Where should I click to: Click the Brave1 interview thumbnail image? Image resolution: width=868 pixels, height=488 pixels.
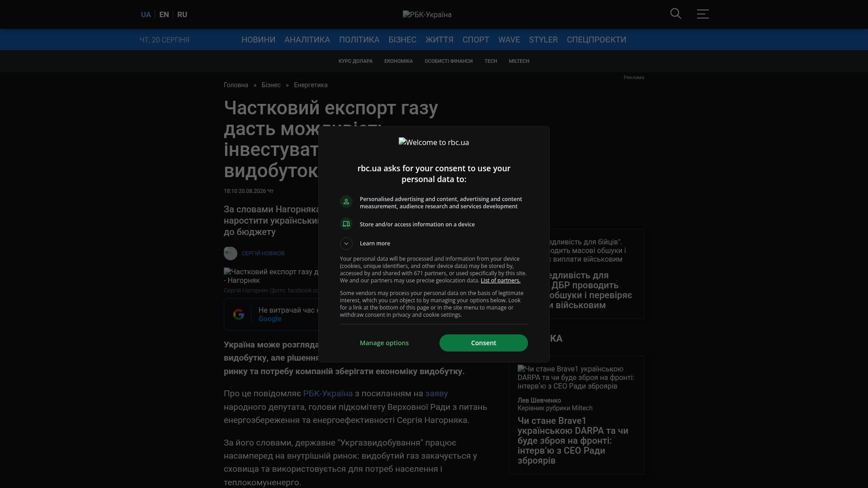576,377
